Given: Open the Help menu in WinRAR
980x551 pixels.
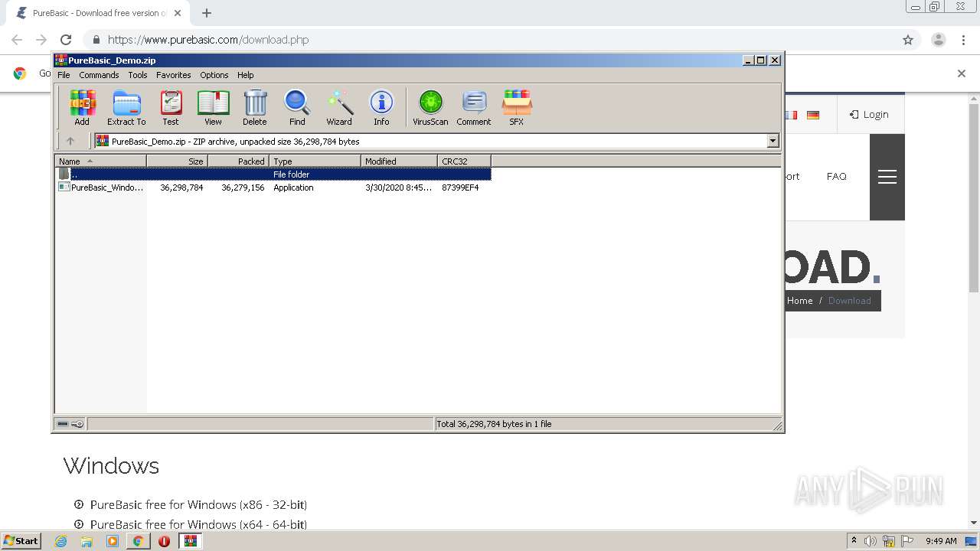Looking at the screenshot, I should coord(245,75).
